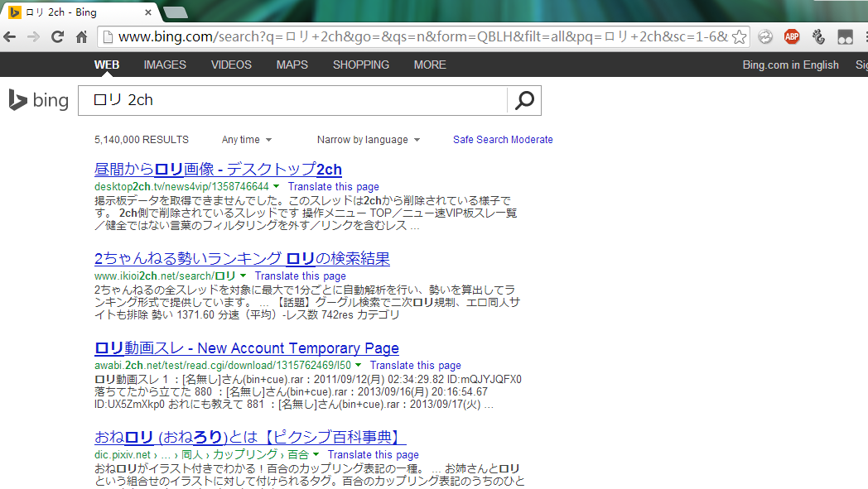Viewport: 868px width, 489px height.
Task: Click the Bing logo
Action: pos(39,100)
